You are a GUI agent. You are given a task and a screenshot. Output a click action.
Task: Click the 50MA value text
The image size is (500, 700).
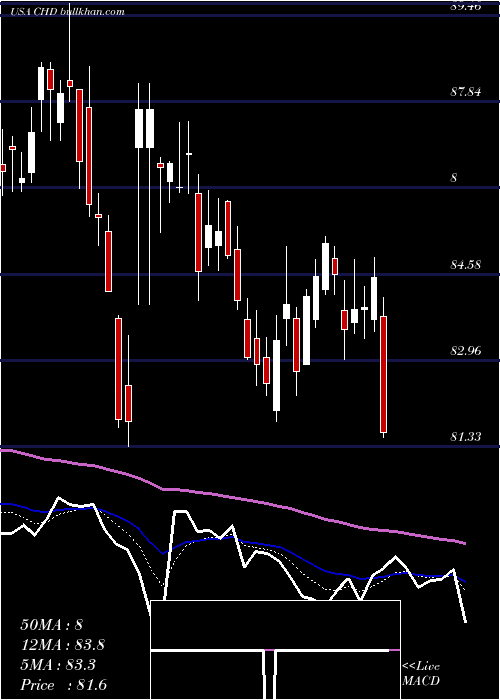pyautogui.click(x=52, y=625)
